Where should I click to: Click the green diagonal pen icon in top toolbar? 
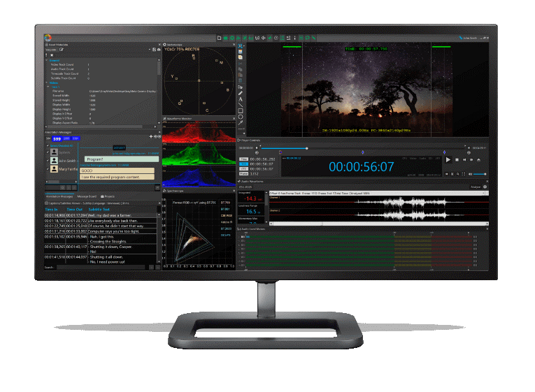(313, 38)
